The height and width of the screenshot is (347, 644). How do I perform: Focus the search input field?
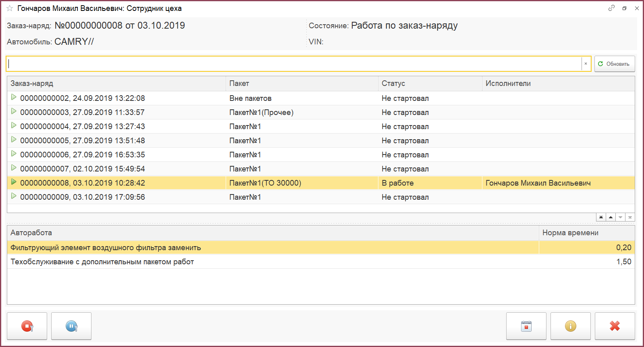pos(294,64)
